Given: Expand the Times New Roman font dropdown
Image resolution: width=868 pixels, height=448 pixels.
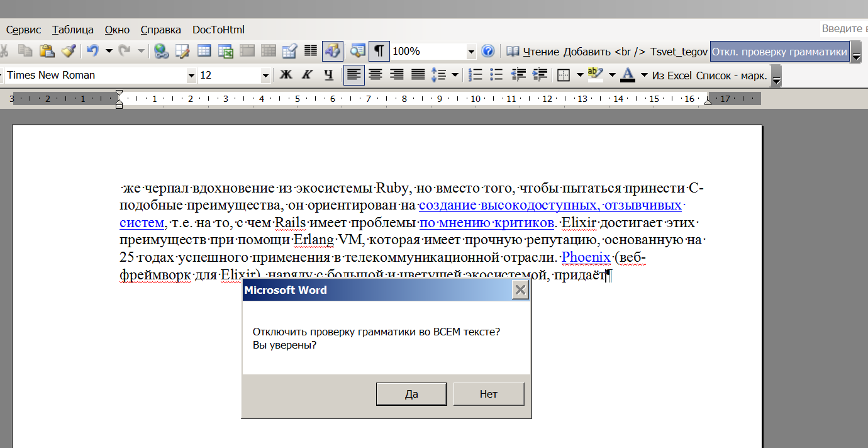Looking at the screenshot, I should 191,76.
